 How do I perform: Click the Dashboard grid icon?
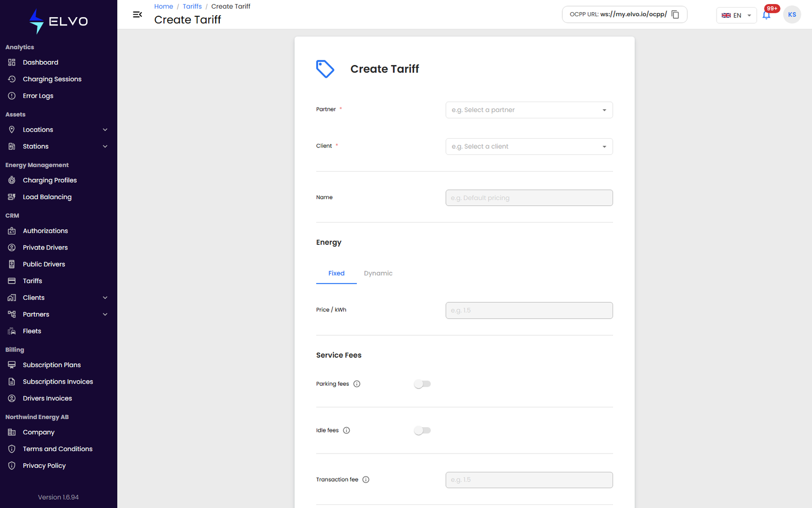[12, 62]
